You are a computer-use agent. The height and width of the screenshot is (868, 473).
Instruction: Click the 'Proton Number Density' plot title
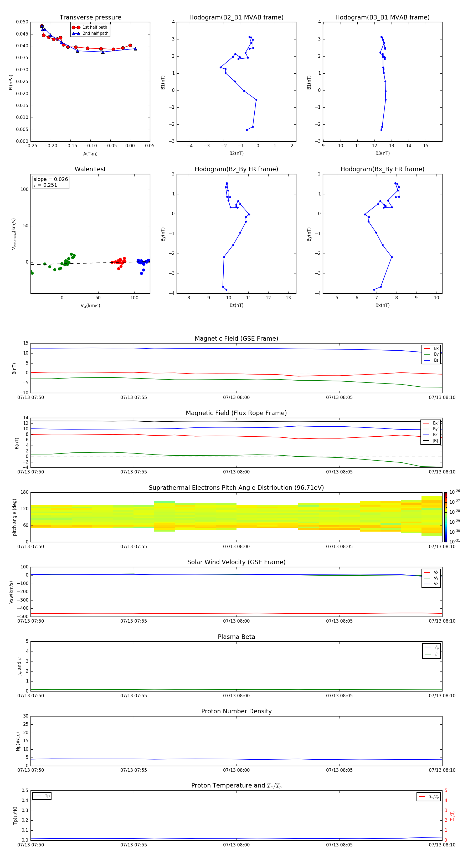(236, 711)
